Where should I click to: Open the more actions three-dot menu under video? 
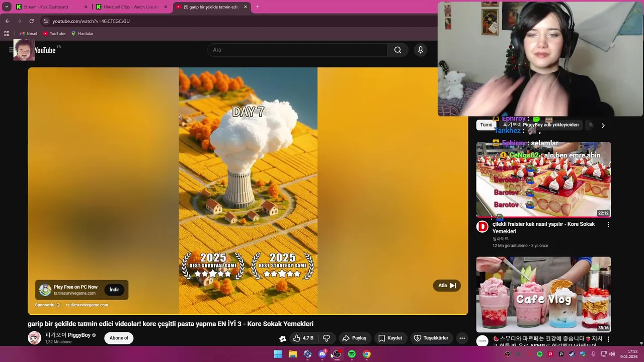click(x=462, y=338)
